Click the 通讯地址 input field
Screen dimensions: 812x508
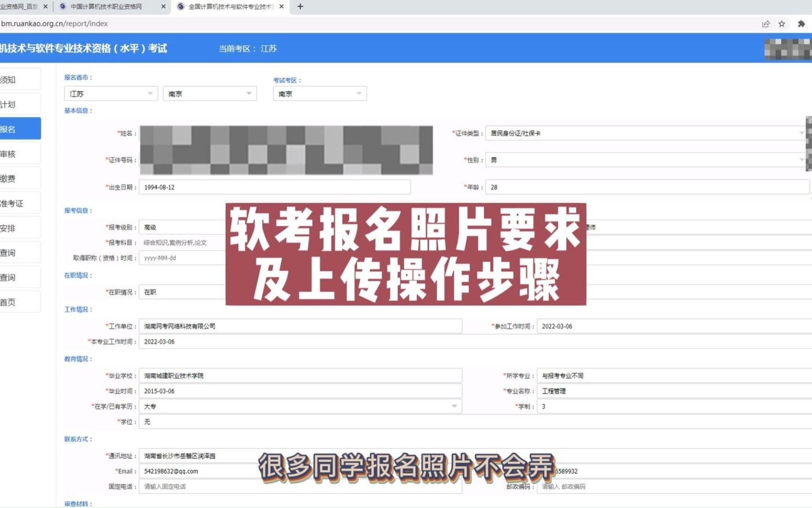pyautogui.click(x=476, y=456)
